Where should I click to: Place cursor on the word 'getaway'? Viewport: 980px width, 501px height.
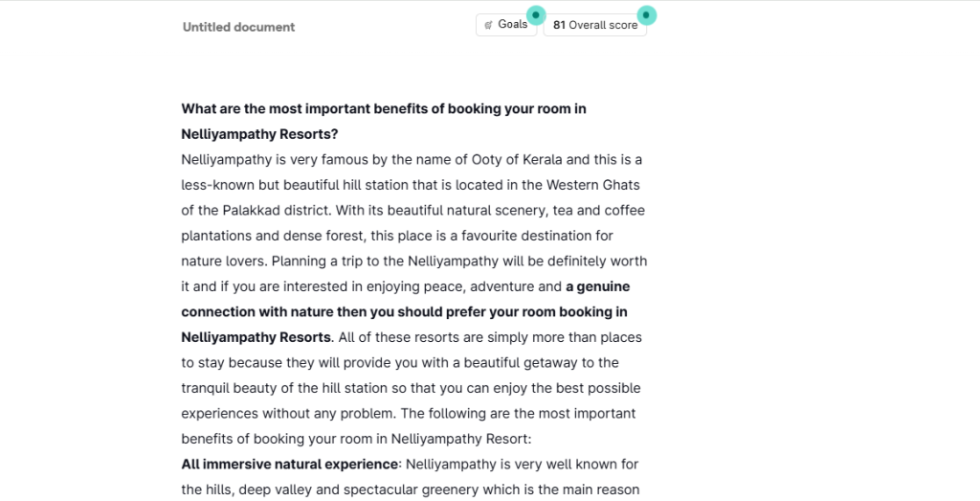(x=534, y=363)
